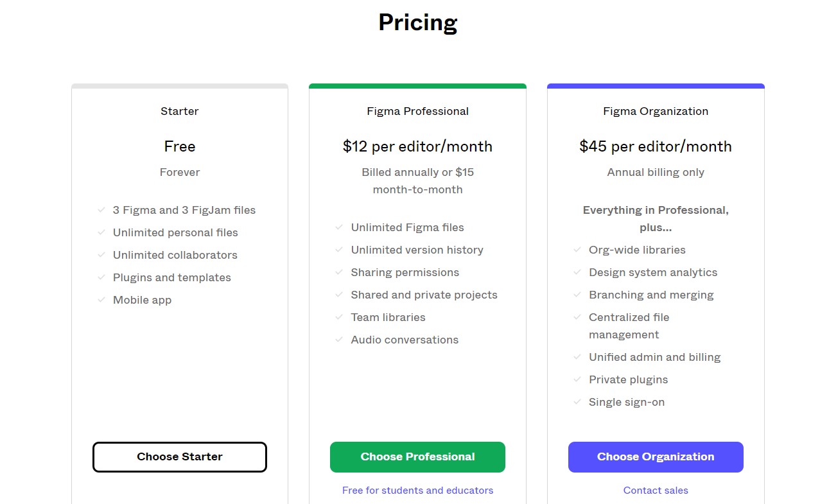This screenshot has width=820, height=504.
Task: Click the Pricing heading
Action: tap(417, 22)
